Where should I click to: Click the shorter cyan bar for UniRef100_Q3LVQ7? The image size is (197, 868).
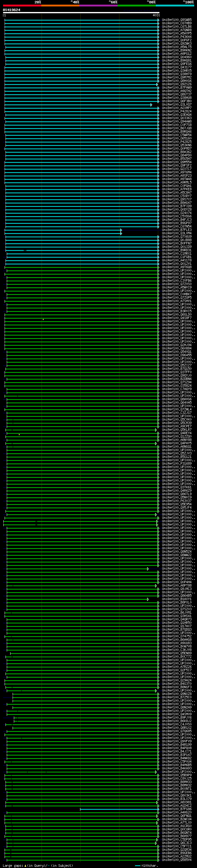pyautogui.click(x=78, y=105)
